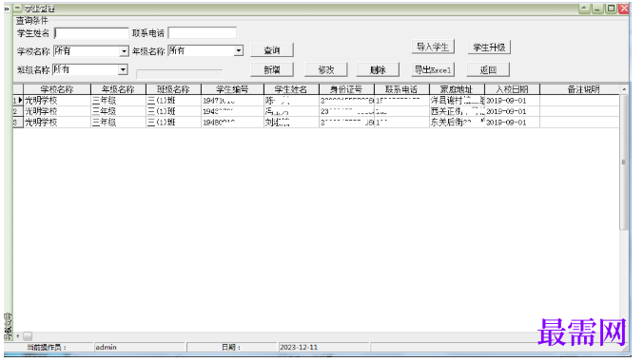Image resolution: width=644 pixels, height=362 pixels.
Task: Click 三年级 cell in row 1
Action: point(118,100)
